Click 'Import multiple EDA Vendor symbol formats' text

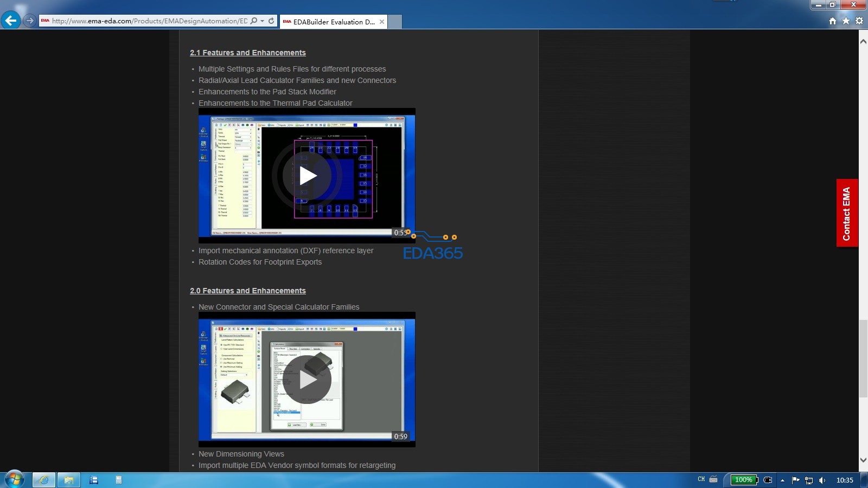point(297,465)
